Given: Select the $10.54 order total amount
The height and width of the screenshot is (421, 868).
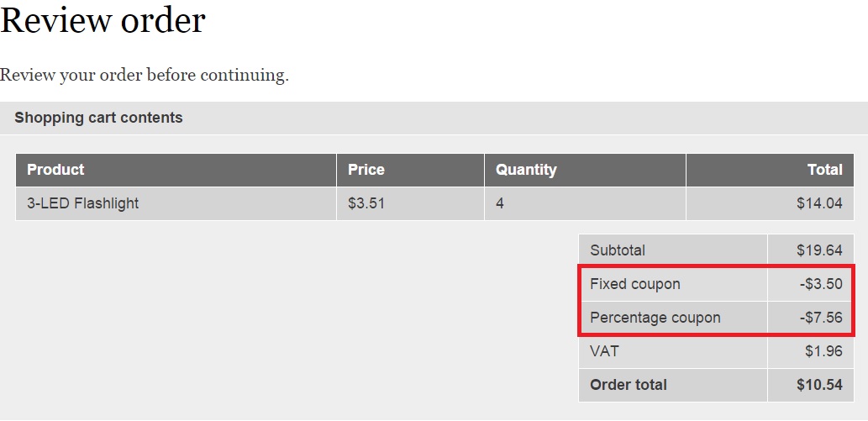Looking at the screenshot, I should (819, 385).
